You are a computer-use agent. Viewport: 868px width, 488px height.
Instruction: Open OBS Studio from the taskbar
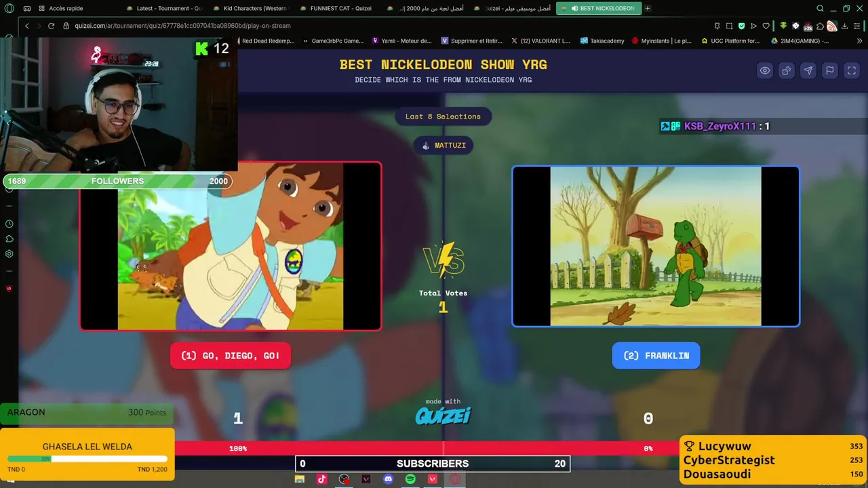pyautogui.click(x=344, y=479)
